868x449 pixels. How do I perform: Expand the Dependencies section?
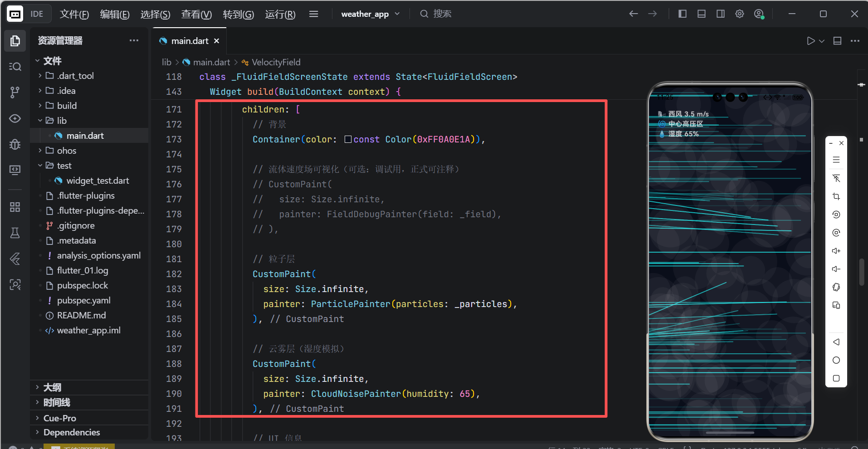coord(89,432)
